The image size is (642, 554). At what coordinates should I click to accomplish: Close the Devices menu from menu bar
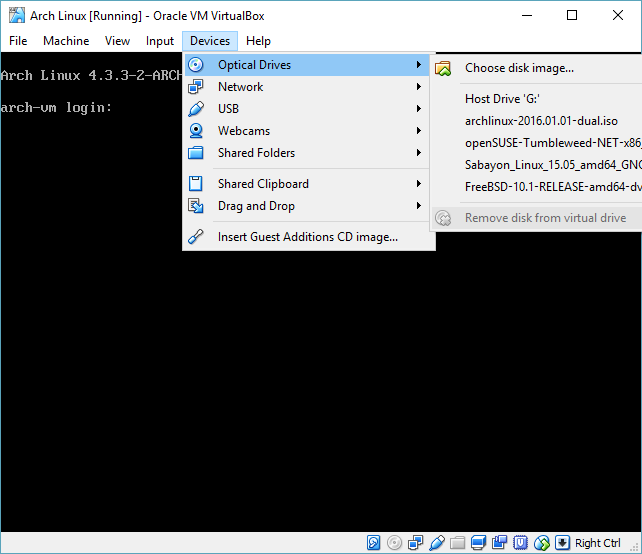pos(210,41)
